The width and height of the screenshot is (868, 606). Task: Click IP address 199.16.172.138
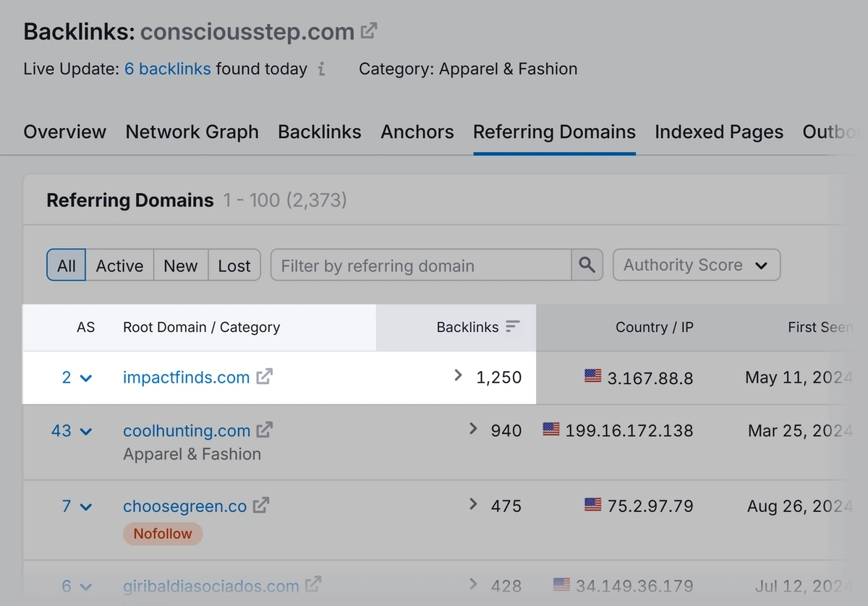pyautogui.click(x=629, y=431)
